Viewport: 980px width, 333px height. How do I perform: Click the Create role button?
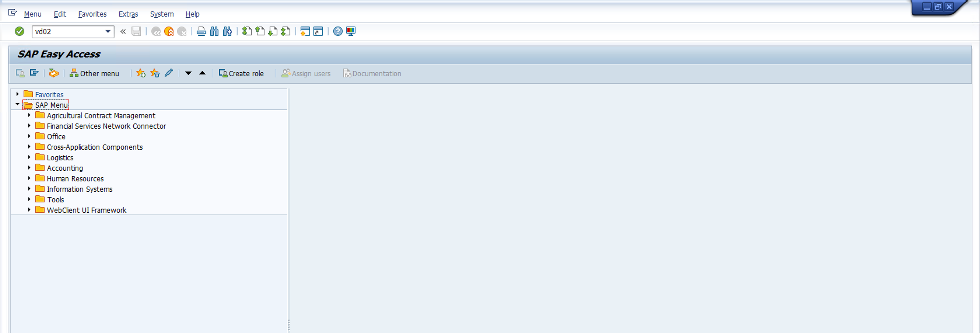tap(241, 74)
